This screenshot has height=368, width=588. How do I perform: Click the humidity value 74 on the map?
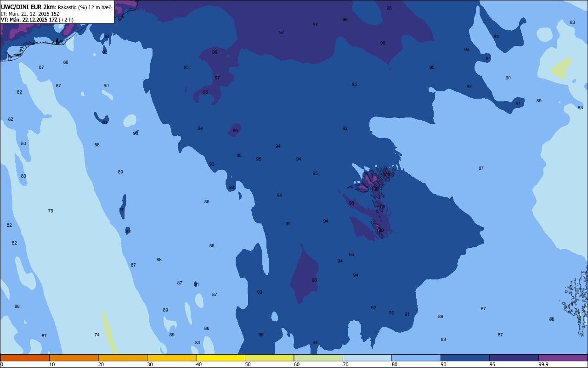coord(97,335)
